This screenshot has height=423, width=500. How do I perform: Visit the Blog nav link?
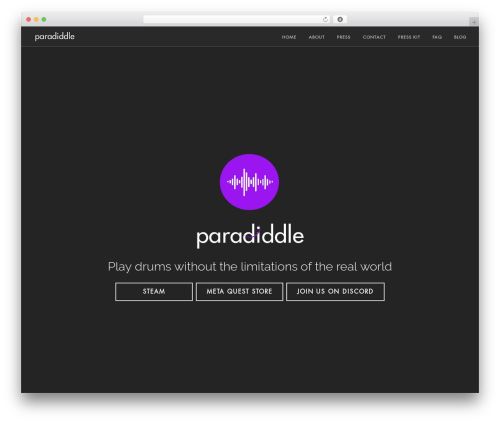coord(460,37)
